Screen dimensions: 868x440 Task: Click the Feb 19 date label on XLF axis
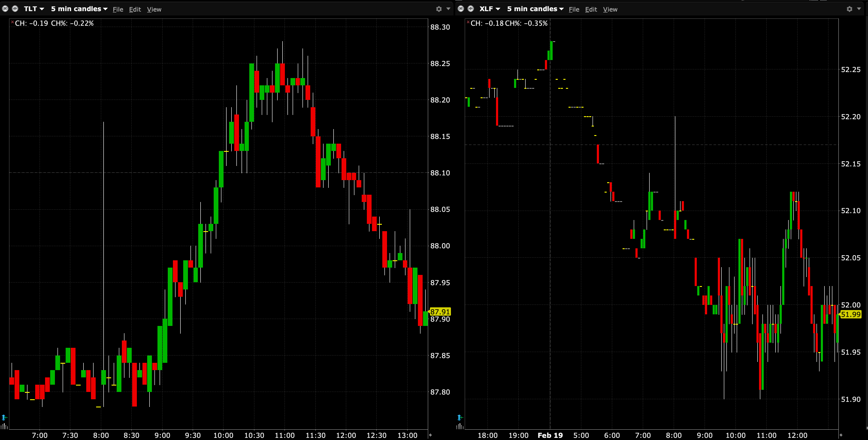pos(550,435)
